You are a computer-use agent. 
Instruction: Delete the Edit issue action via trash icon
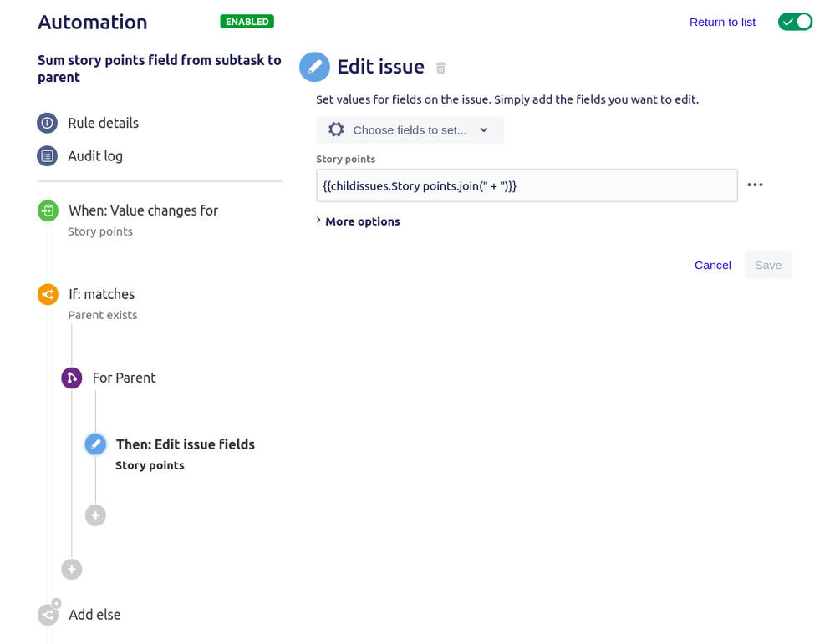click(440, 68)
